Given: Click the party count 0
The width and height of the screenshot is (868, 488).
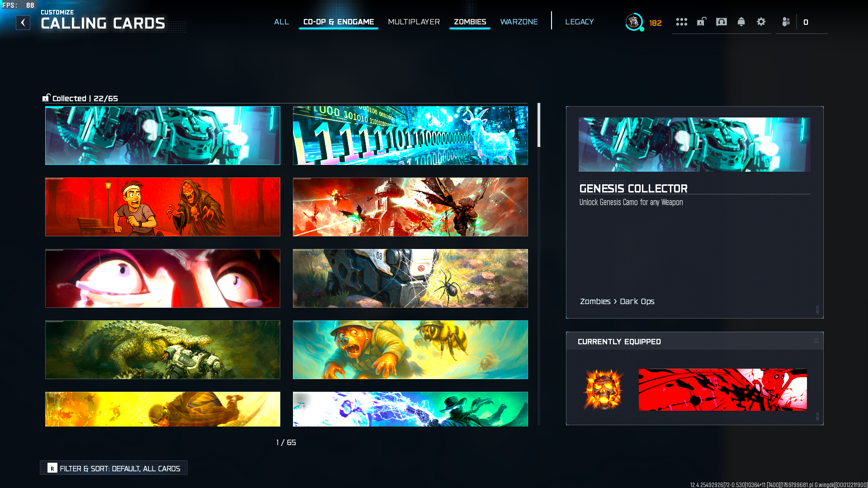Looking at the screenshot, I should click(806, 22).
